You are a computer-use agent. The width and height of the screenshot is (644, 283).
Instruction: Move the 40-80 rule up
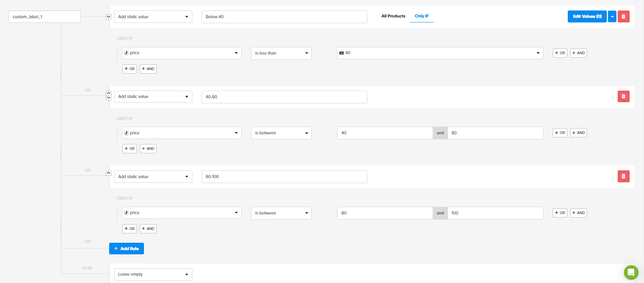[x=108, y=93]
